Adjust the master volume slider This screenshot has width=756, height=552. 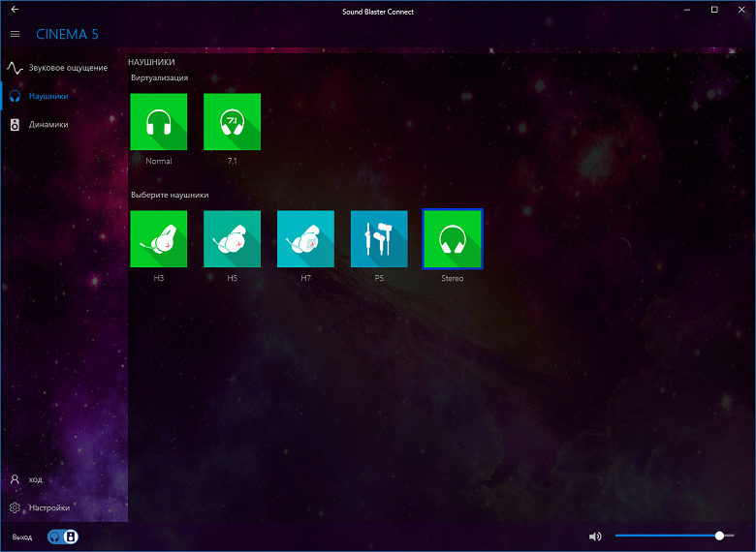[x=675, y=536]
